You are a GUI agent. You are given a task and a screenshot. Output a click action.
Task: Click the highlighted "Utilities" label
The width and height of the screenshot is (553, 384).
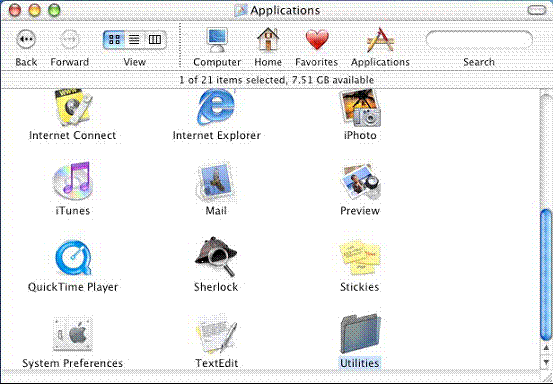click(359, 363)
